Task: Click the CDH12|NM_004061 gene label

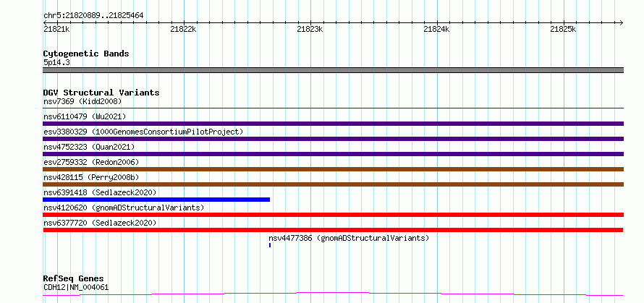Action: coord(76,287)
